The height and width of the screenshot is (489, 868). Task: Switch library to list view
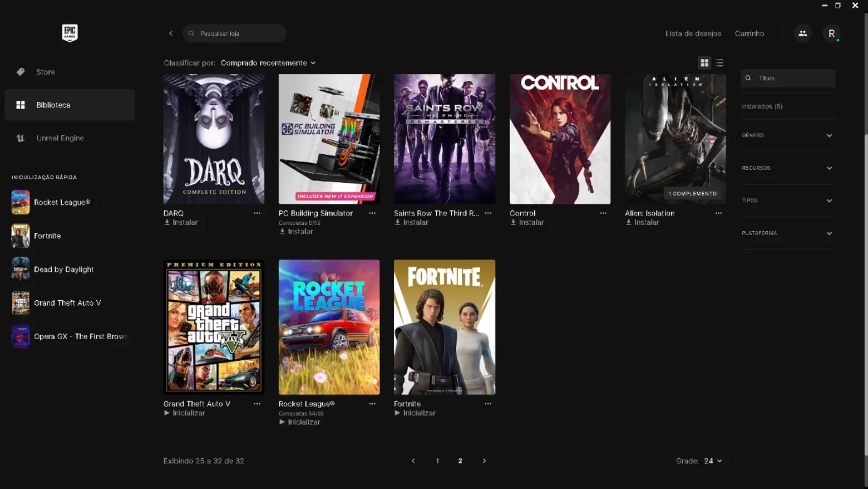(x=719, y=63)
